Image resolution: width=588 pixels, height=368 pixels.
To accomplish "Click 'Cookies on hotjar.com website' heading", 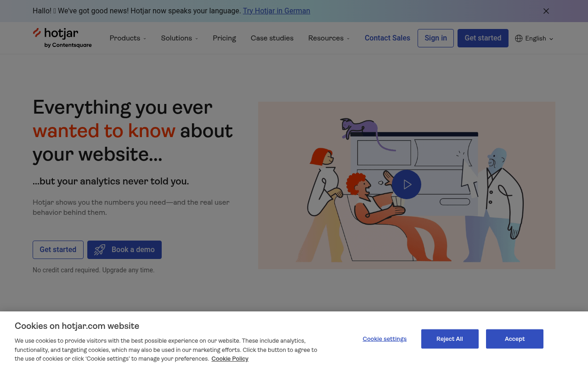I will click(x=77, y=326).
